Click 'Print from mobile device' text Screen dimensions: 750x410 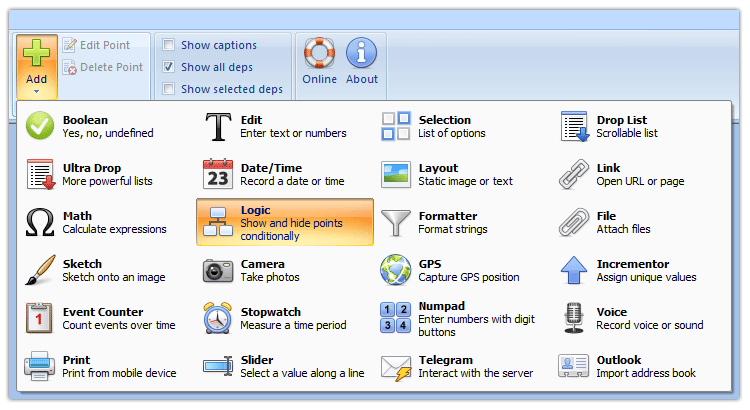(119, 373)
